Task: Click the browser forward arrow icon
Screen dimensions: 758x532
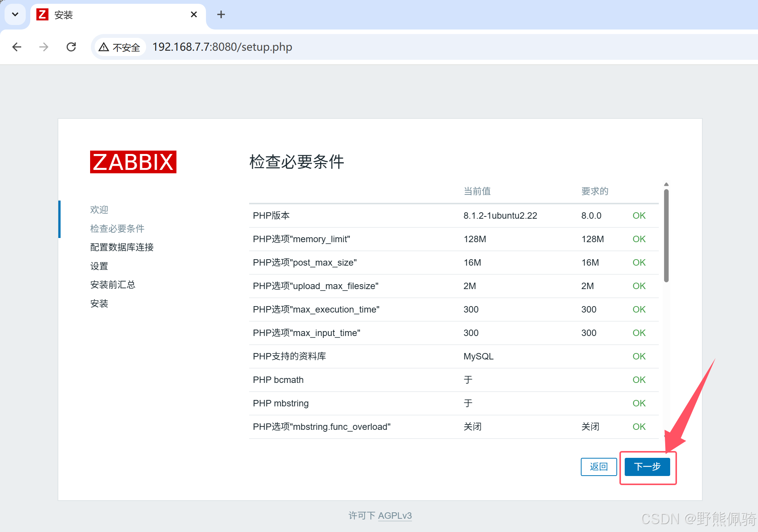Action: [44, 47]
